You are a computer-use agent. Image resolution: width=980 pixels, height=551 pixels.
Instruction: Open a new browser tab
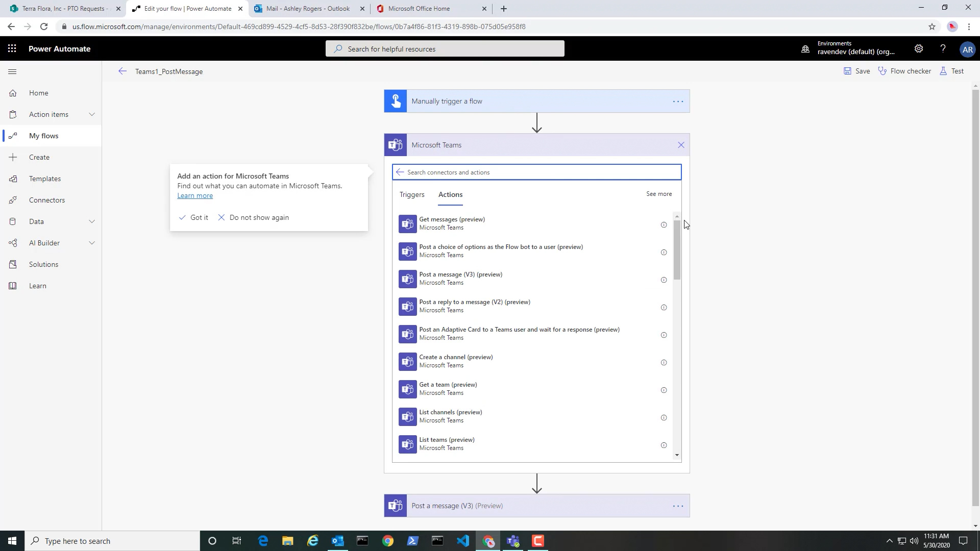point(504,9)
